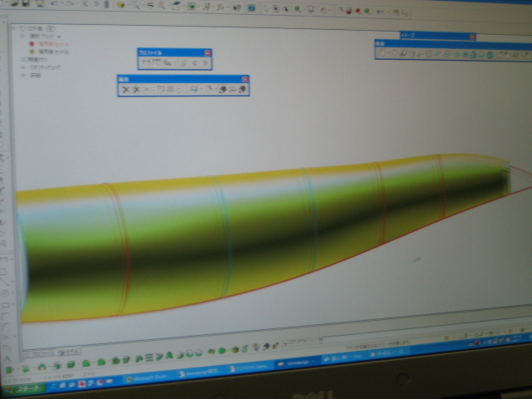Click the active taskbar application button
The image size is (532, 399).
coord(298,363)
